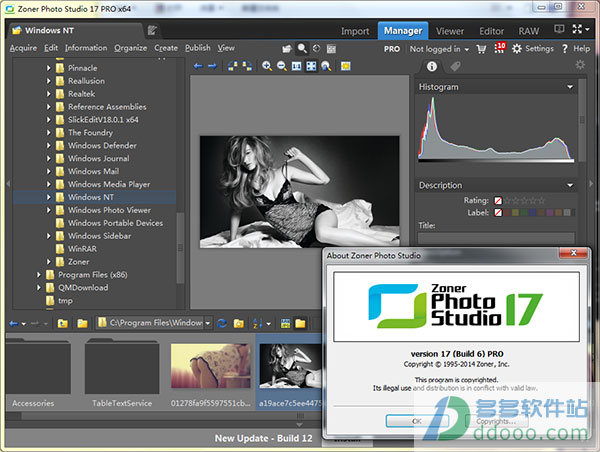The image size is (600, 452).
Task: Click OK in the About dialog
Action: [x=417, y=421]
